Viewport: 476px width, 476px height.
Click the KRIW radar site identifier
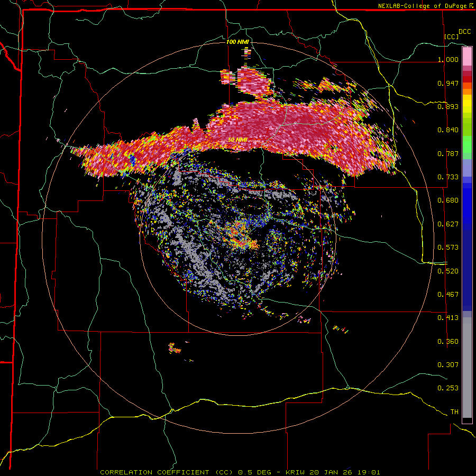(x=296, y=472)
